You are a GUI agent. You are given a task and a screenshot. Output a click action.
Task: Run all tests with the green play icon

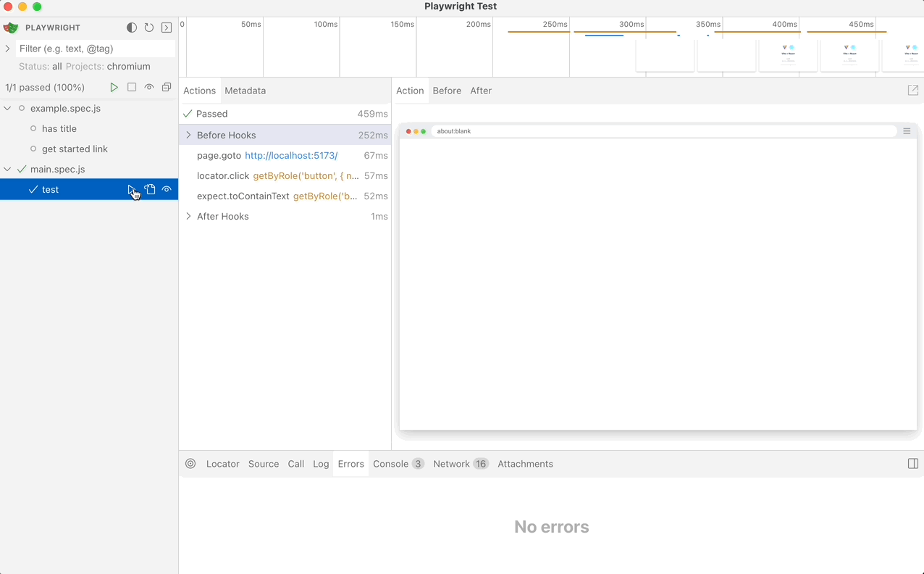(x=114, y=87)
